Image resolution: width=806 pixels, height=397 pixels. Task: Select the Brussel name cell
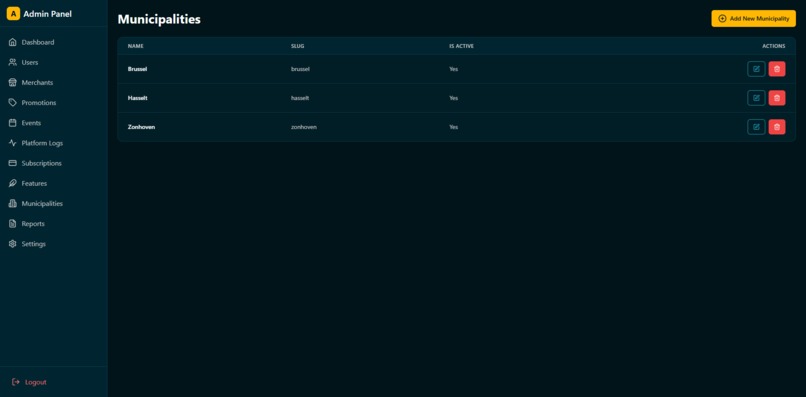(137, 69)
